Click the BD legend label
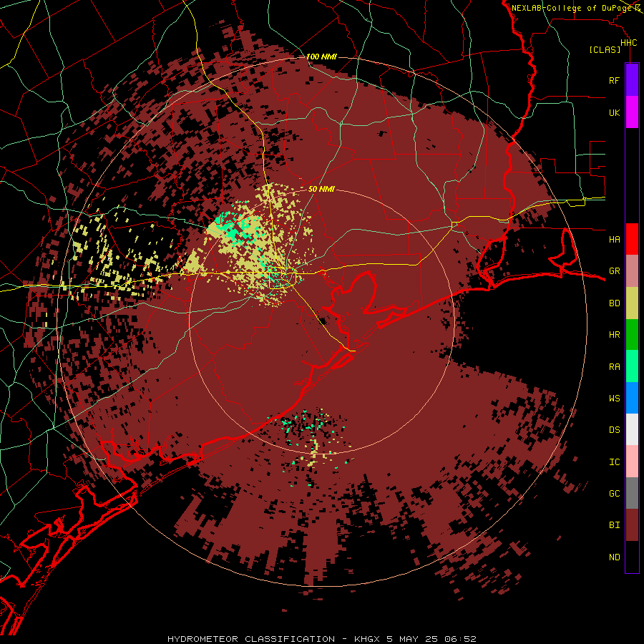 [x=614, y=303]
